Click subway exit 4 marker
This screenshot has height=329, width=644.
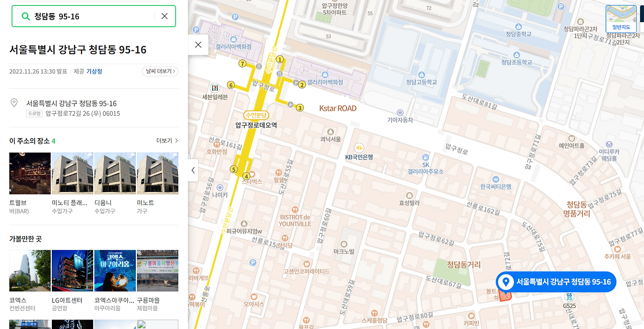(x=246, y=176)
